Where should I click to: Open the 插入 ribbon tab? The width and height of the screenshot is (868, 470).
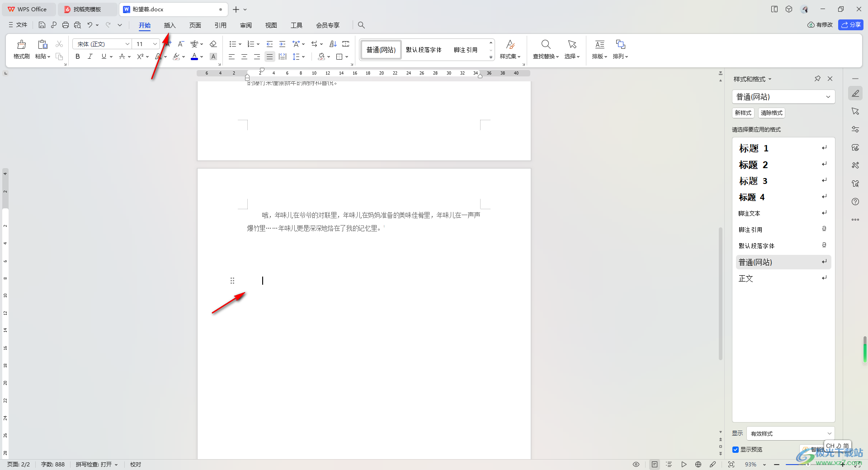[x=170, y=25]
